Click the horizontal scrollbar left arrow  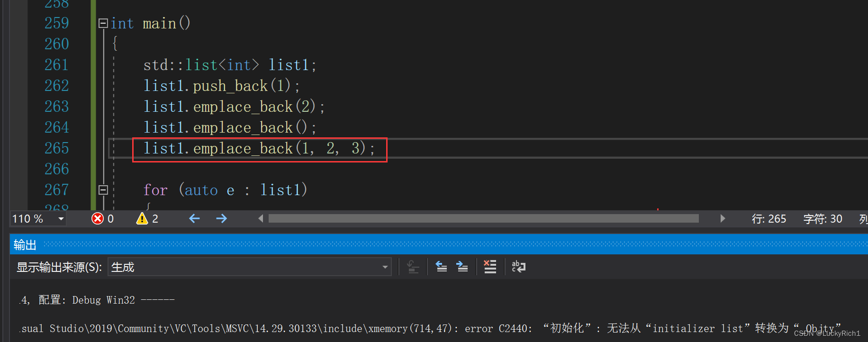(x=261, y=218)
